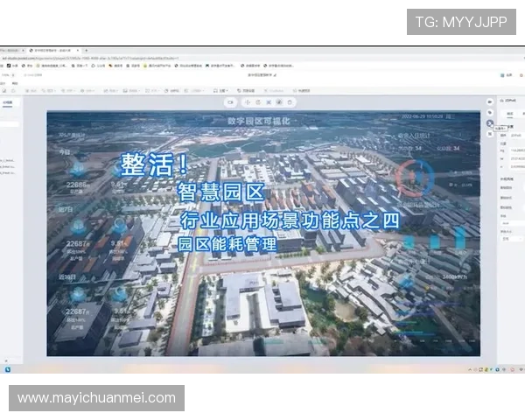Select the underlined tab in left sidebar panel
Screen dimensions: 525x420
7,103
